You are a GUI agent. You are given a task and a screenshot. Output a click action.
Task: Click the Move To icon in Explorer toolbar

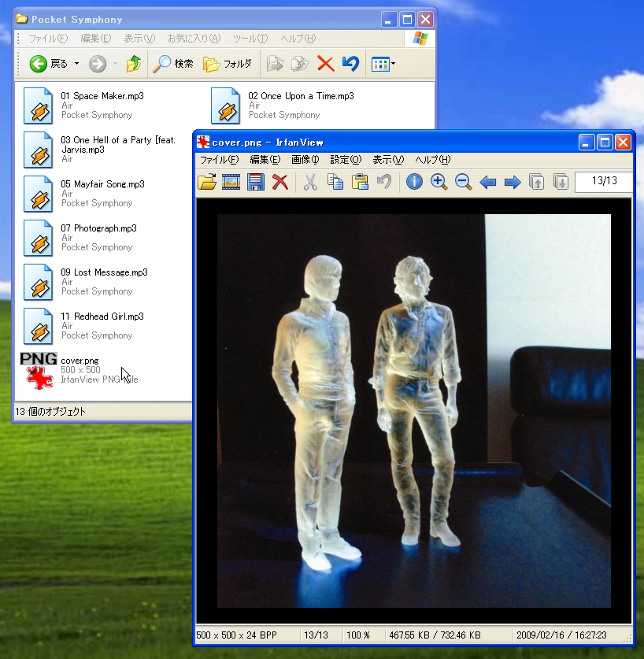click(x=276, y=64)
